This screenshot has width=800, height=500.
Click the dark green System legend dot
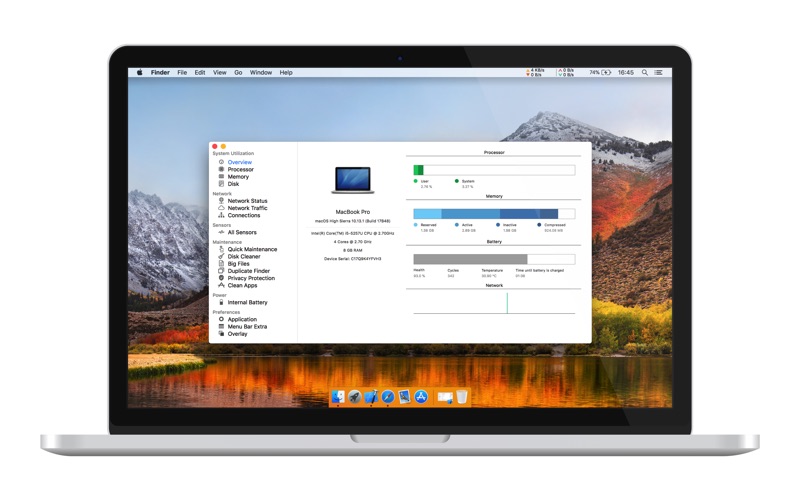pos(457,181)
